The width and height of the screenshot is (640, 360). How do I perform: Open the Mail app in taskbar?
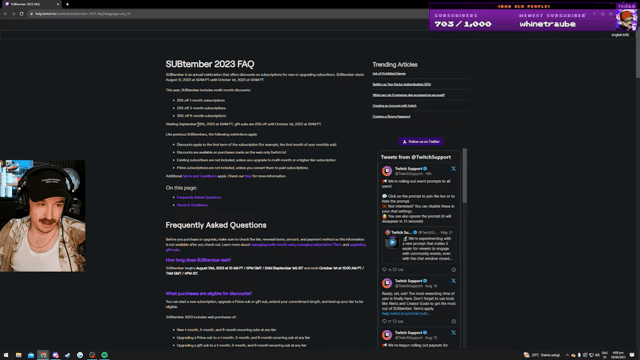point(31,355)
